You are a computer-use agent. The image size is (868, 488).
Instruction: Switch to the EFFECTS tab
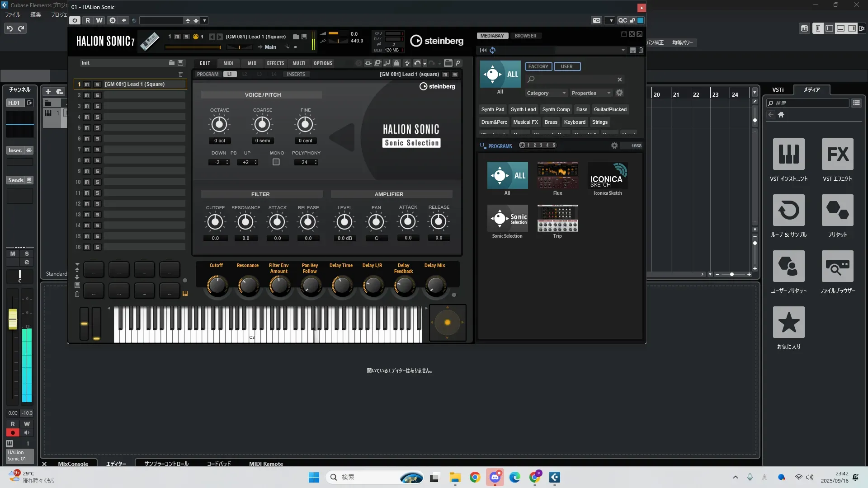click(275, 63)
